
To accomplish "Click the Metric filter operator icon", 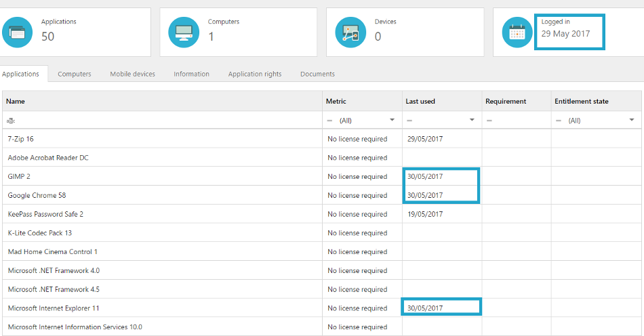I will [329, 121].
